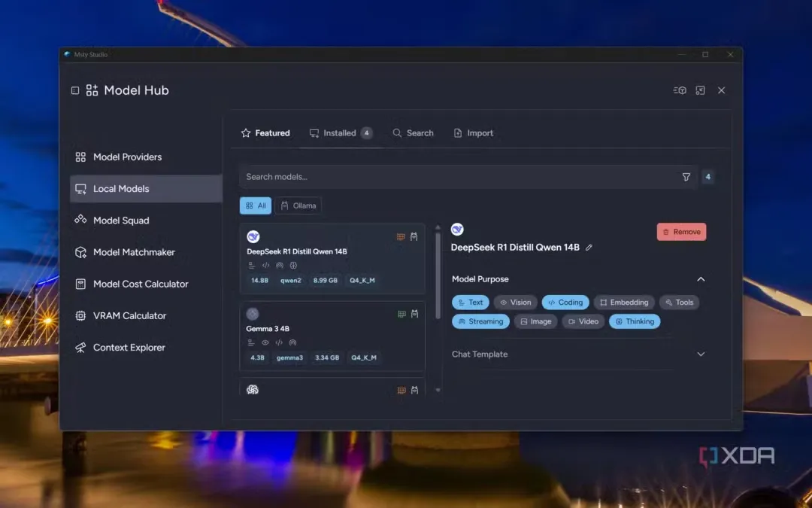Click the 14.8B parameter tag

[260, 281]
